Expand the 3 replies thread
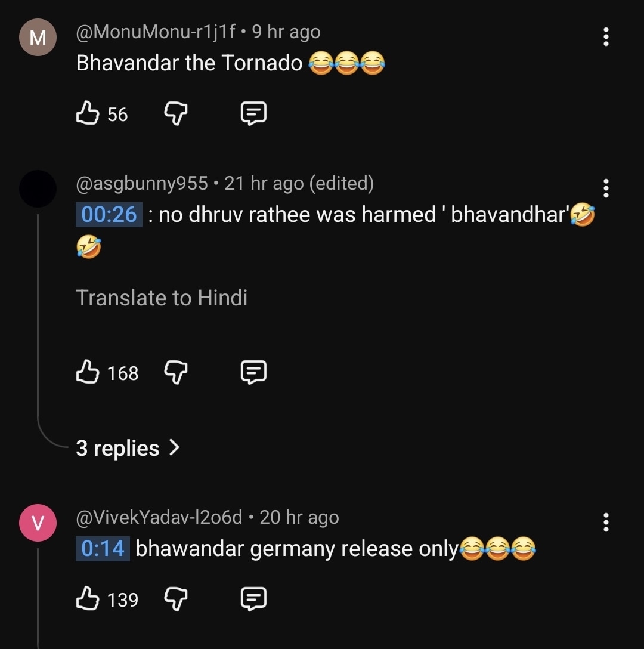Image resolution: width=644 pixels, height=649 pixels. tap(128, 448)
